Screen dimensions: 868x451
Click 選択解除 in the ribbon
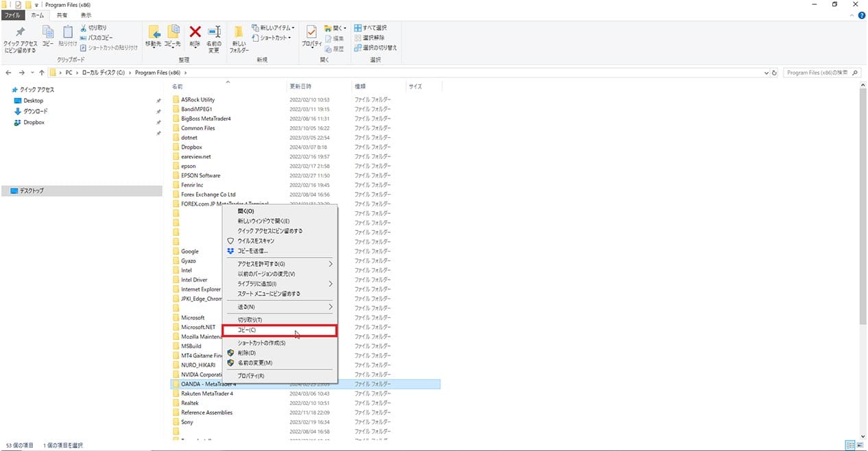click(369, 38)
